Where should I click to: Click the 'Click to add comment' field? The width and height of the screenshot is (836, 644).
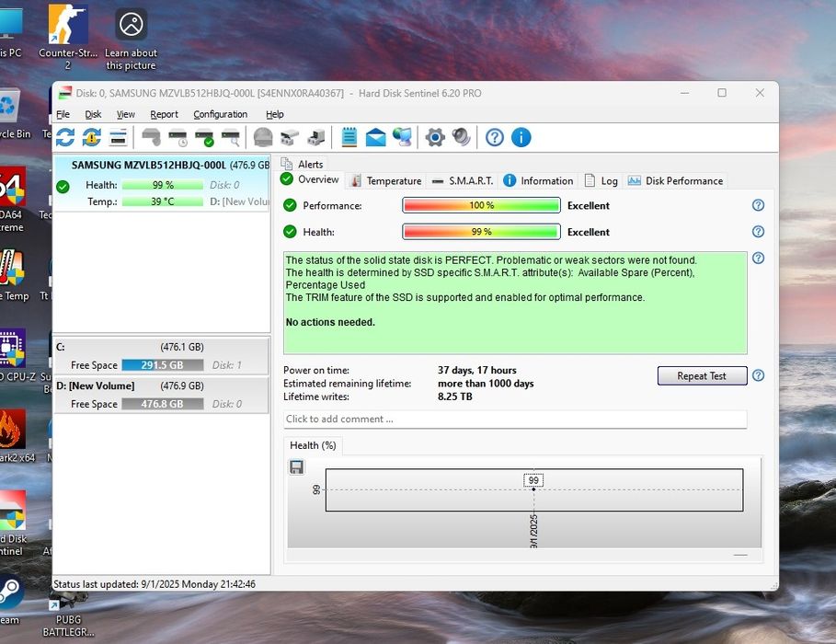pos(515,420)
